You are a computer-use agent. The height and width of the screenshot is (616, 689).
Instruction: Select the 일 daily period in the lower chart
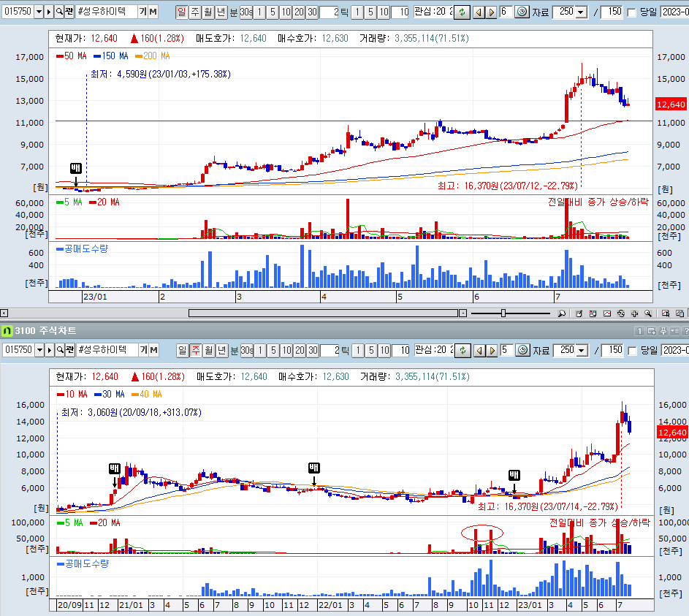(182, 350)
